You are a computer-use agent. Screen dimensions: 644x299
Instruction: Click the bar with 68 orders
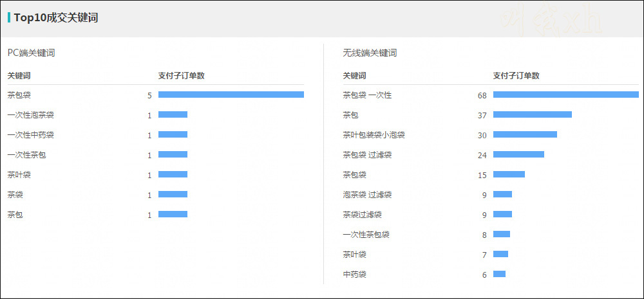pos(565,95)
